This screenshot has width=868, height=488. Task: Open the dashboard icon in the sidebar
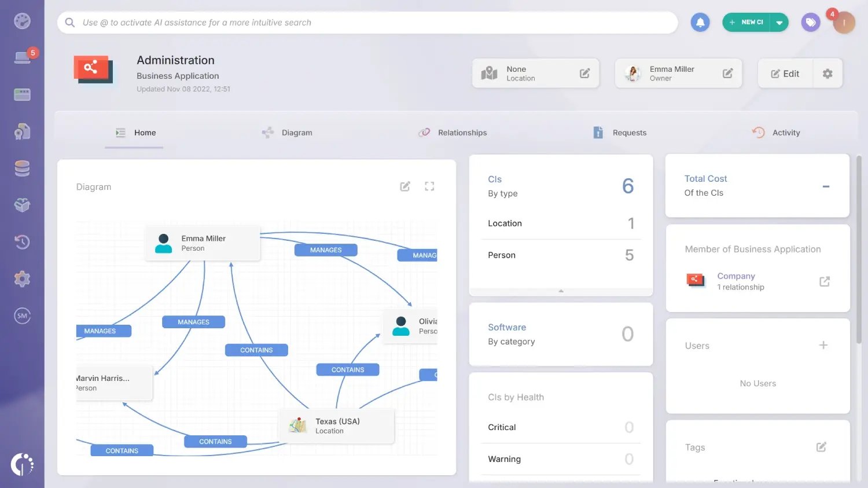pyautogui.click(x=22, y=21)
